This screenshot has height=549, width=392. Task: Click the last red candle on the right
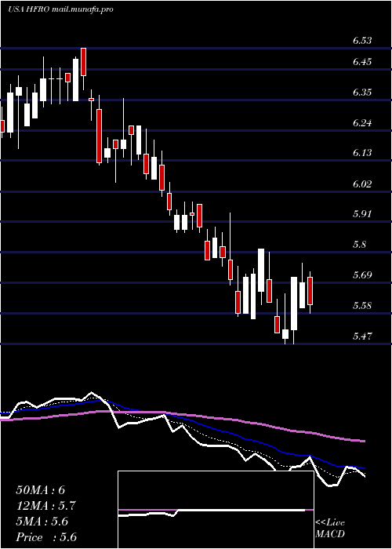[x=310, y=291]
